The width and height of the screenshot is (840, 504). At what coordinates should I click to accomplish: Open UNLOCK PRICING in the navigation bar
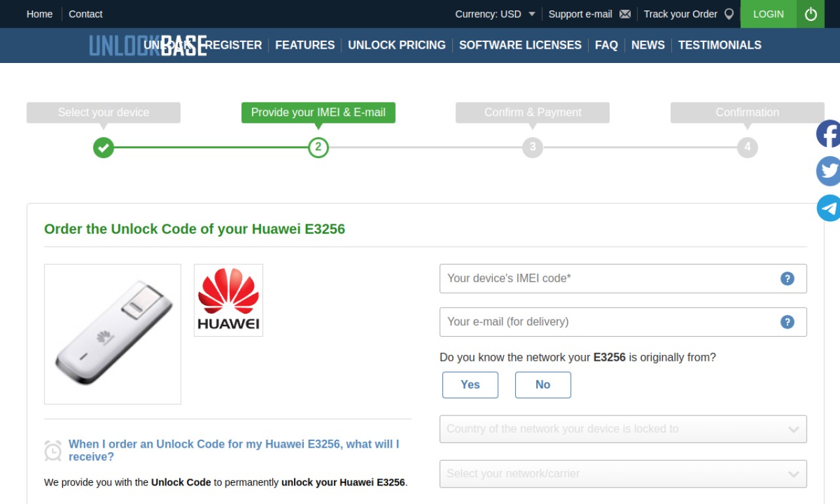tap(396, 45)
